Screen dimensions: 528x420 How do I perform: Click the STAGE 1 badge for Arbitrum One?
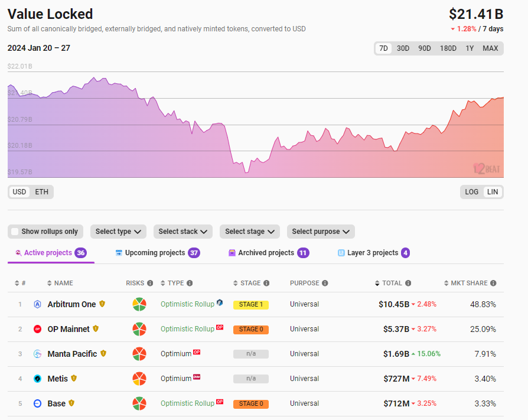click(x=251, y=305)
